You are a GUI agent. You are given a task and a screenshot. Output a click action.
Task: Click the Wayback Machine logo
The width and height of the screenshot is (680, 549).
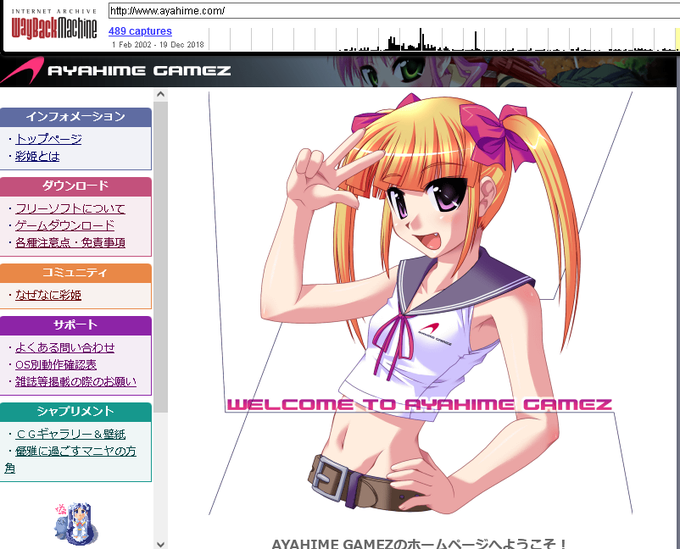[54, 24]
